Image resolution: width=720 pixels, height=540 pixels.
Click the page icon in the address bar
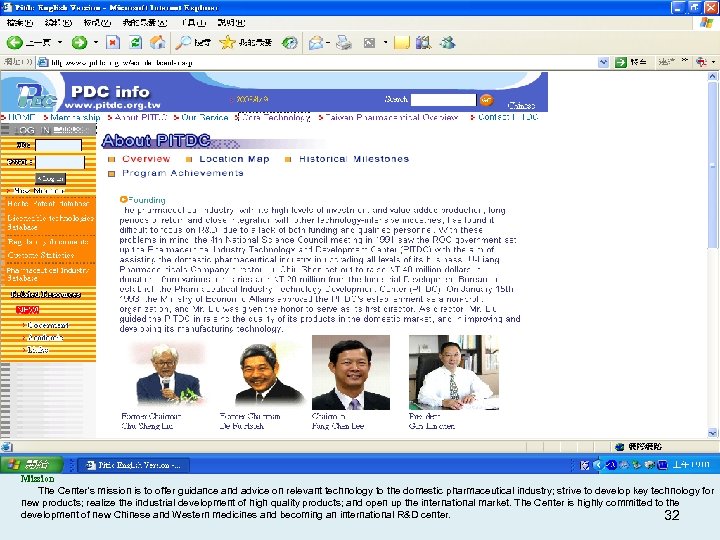tap(43, 62)
